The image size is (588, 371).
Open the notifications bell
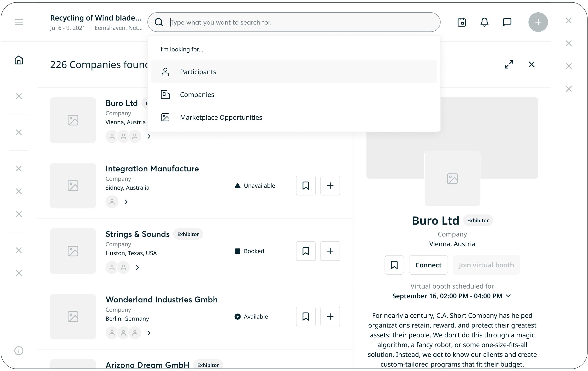click(x=484, y=22)
